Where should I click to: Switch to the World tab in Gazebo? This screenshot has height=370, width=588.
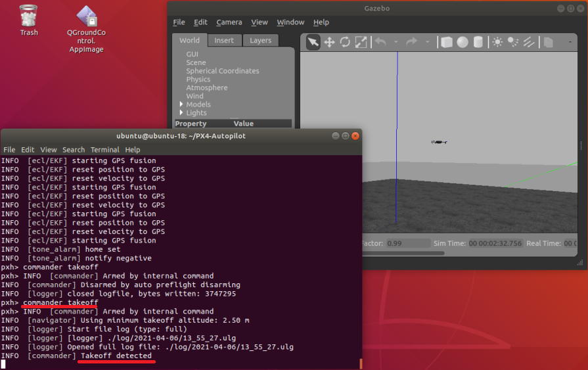tap(189, 40)
